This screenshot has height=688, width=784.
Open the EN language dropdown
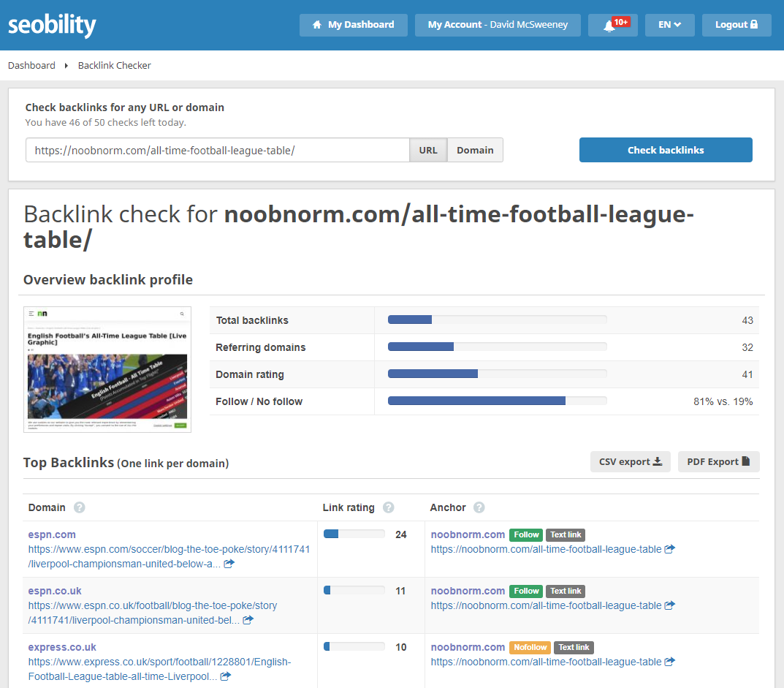(669, 24)
